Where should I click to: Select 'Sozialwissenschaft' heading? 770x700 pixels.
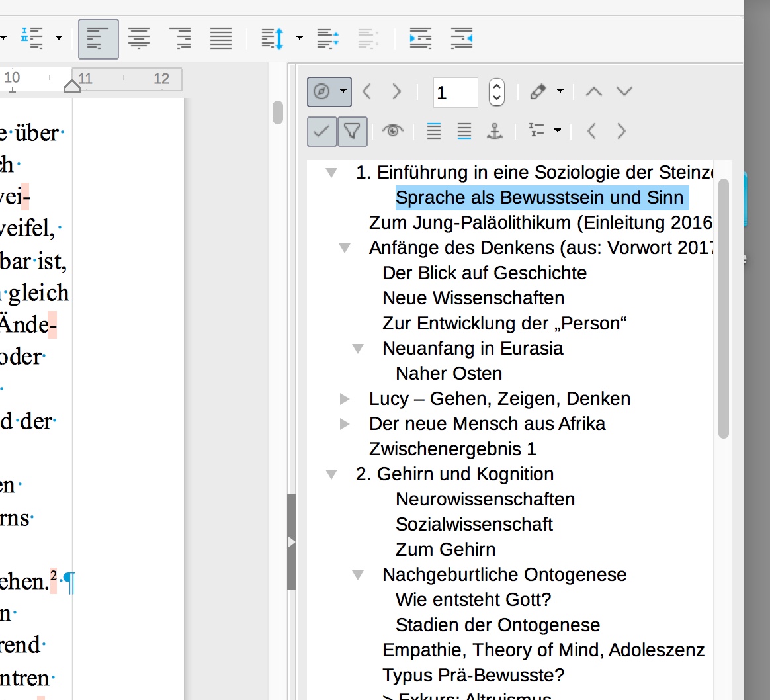(x=474, y=524)
